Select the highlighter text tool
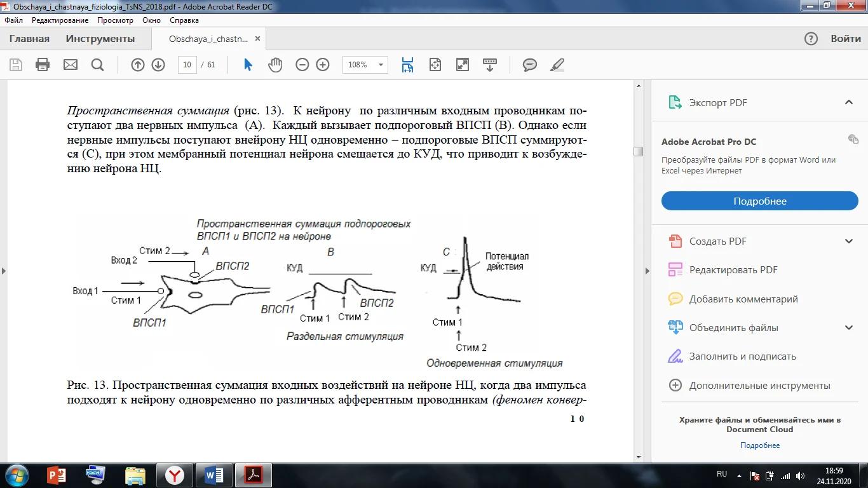 557,65
